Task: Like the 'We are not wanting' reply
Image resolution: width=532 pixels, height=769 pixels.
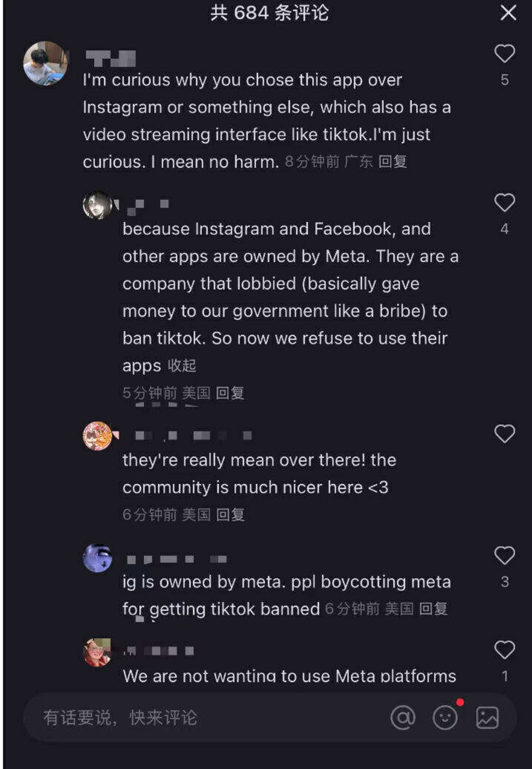Action: pyautogui.click(x=504, y=650)
